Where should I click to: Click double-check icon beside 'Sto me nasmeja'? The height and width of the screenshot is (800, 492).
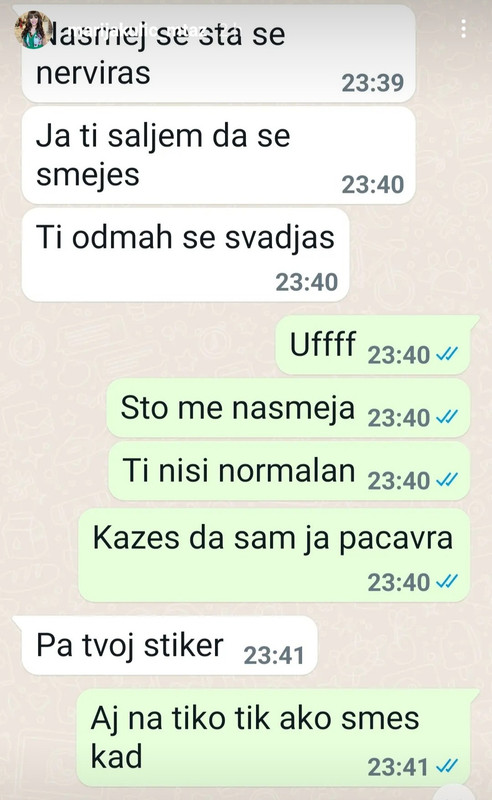click(x=447, y=417)
